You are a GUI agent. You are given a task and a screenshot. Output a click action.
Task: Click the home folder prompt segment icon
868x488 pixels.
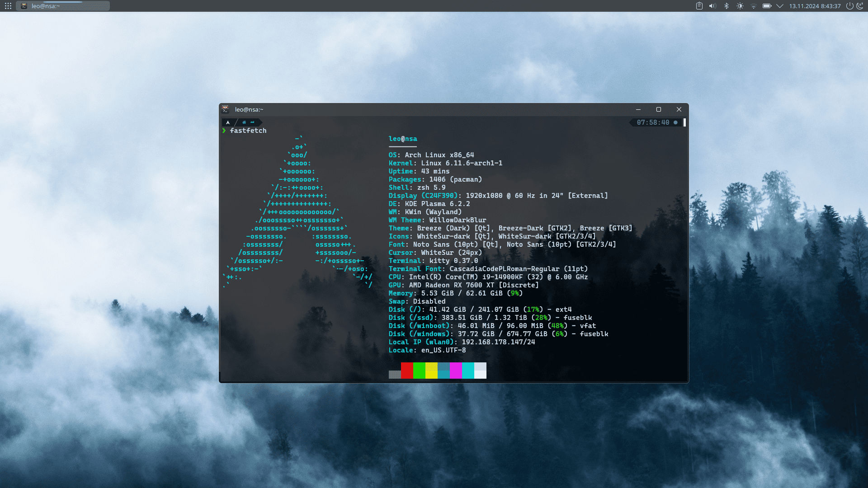(244, 122)
